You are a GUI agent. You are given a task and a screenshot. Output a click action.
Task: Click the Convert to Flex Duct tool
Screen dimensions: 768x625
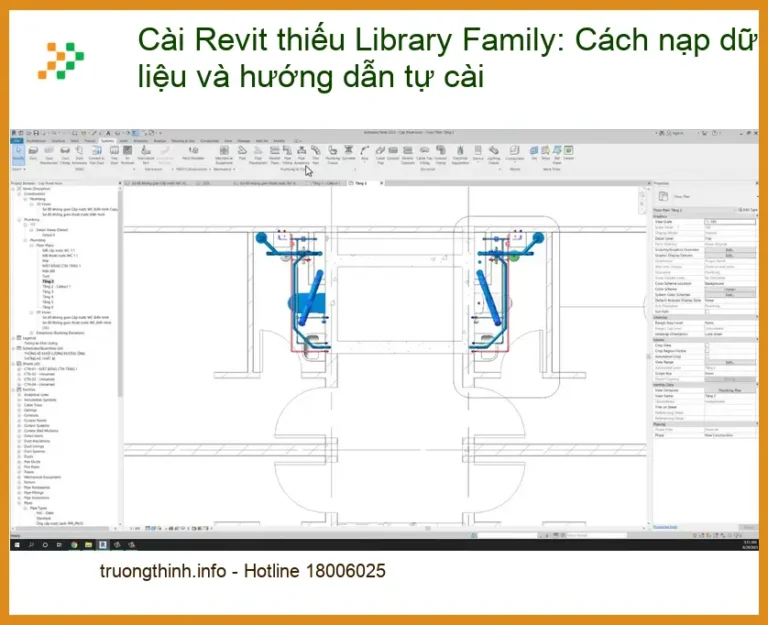coord(96,154)
